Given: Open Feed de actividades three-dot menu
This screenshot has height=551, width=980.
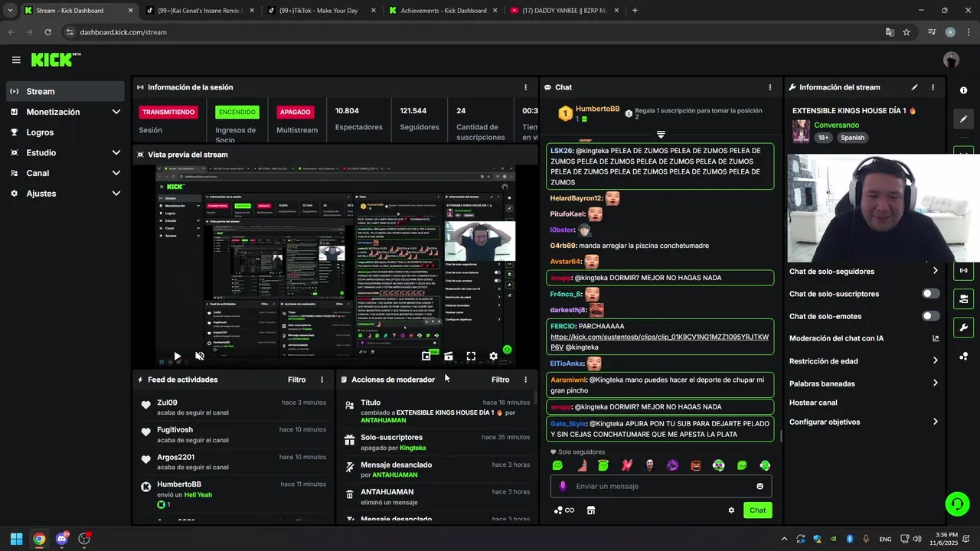Looking at the screenshot, I should pos(322,380).
